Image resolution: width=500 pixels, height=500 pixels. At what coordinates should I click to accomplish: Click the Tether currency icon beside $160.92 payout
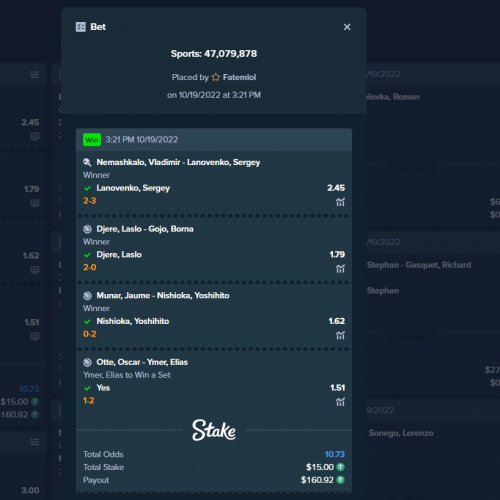(341, 480)
